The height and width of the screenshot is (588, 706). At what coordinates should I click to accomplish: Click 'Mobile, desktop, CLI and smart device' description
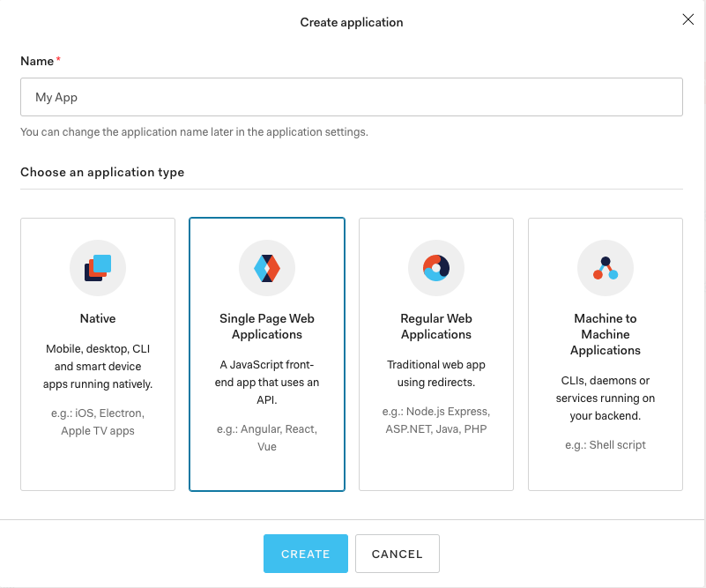[x=98, y=366]
